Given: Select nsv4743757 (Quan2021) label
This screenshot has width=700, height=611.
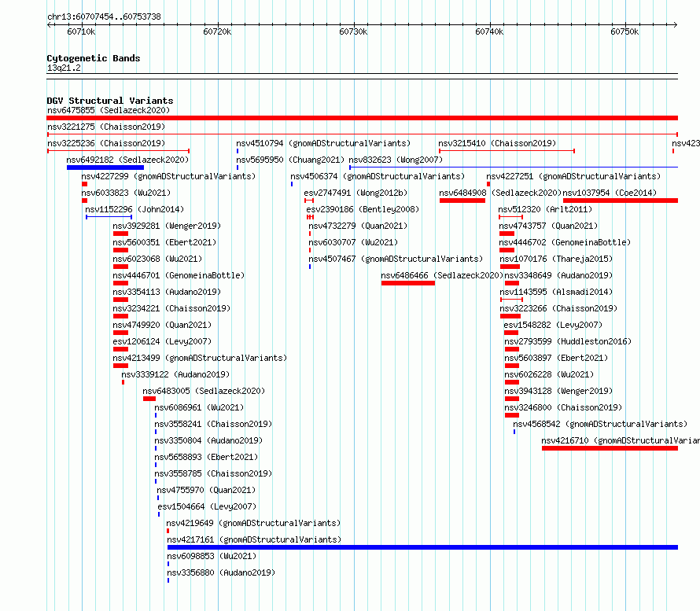Looking at the screenshot, I should [x=548, y=226].
